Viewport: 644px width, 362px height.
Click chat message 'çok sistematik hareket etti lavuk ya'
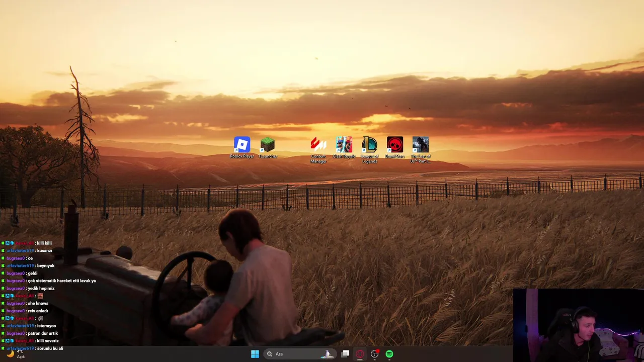(x=62, y=281)
